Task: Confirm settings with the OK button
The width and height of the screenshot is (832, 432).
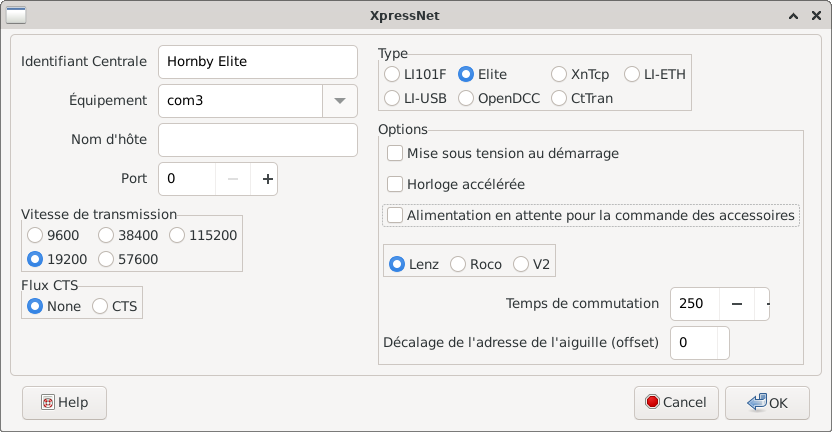Action: (767, 402)
